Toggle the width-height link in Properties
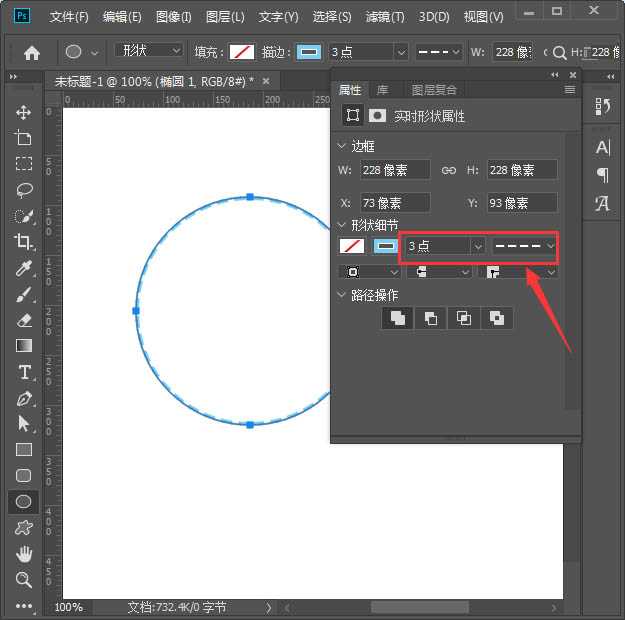 [x=449, y=170]
